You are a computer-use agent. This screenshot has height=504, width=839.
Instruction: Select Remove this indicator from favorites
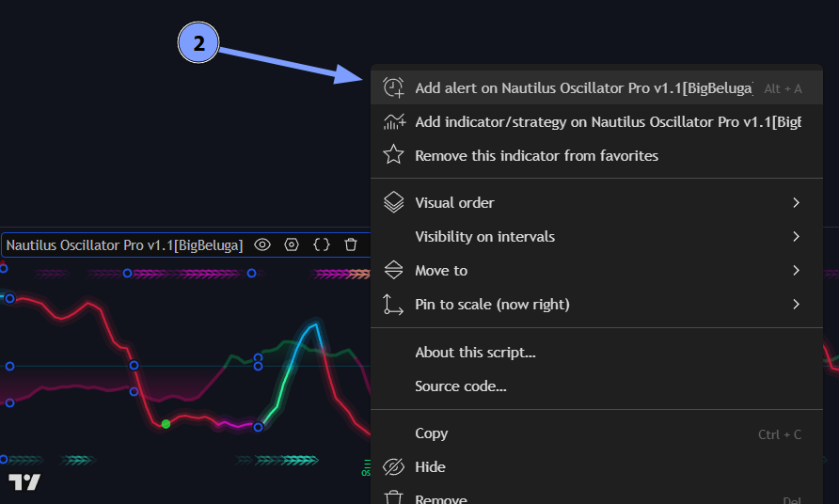click(596, 156)
